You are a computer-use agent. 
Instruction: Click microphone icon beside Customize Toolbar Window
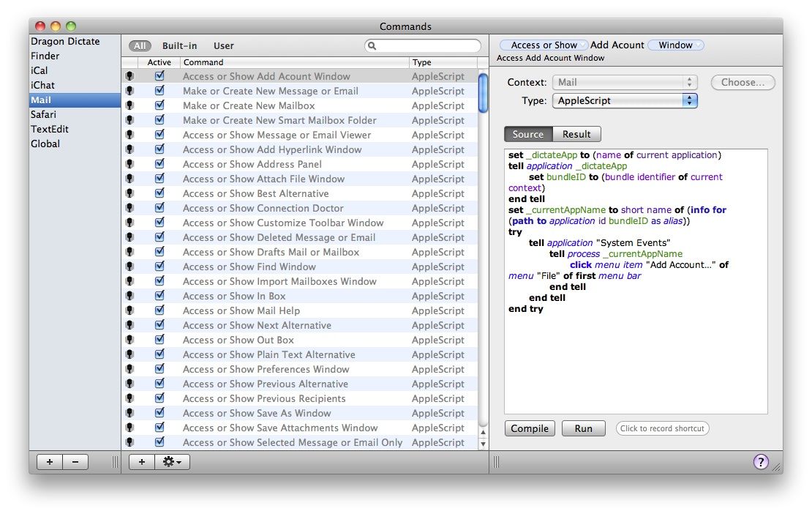[x=129, y=223]
